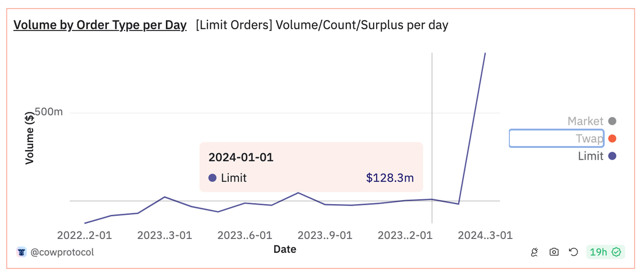Click the plug (API) icon
644x277 pixels.
pos(535,252)
